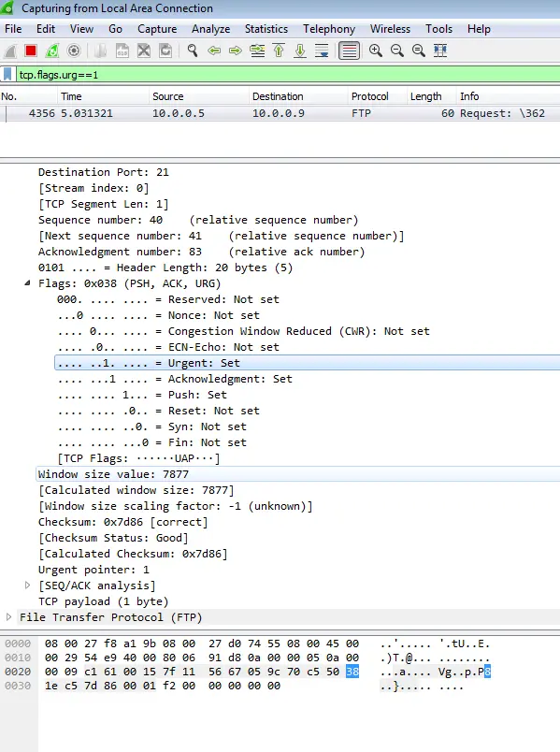Toggle packet list colorization button
Image resolution: width=560 pixels, height=752 pixels.
[x=349, y=51]
